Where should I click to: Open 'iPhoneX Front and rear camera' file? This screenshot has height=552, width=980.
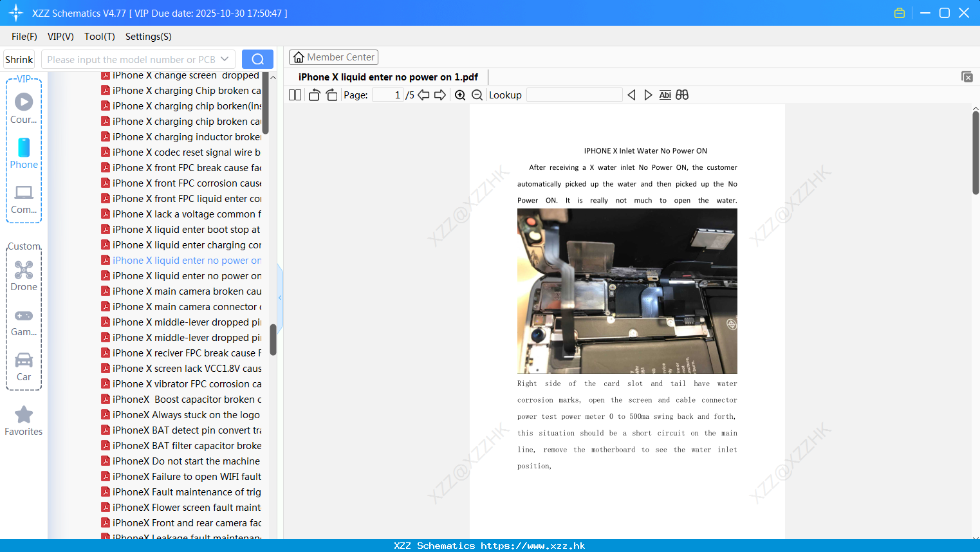pyautogui.click(x=181, y=523)
